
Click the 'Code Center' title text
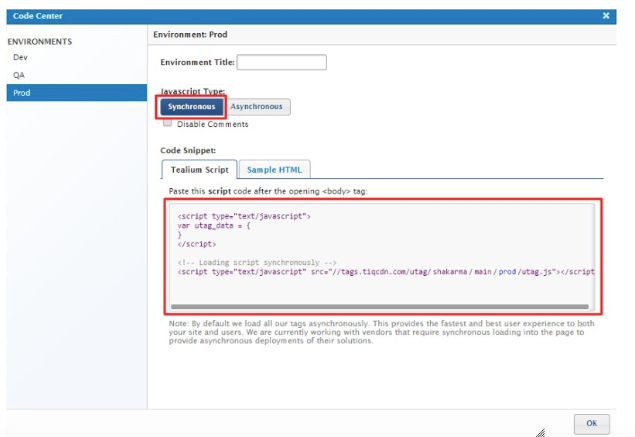click(x=38, y=16)
